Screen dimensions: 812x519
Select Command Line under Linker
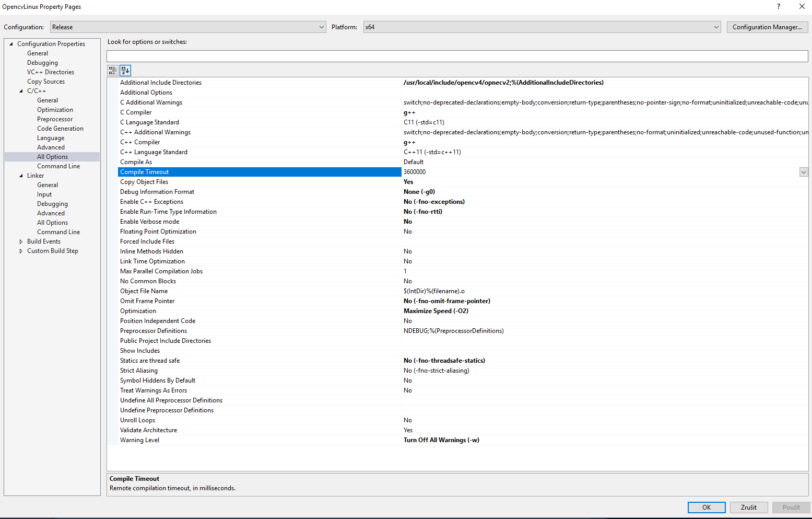click(x=58, y=232)
